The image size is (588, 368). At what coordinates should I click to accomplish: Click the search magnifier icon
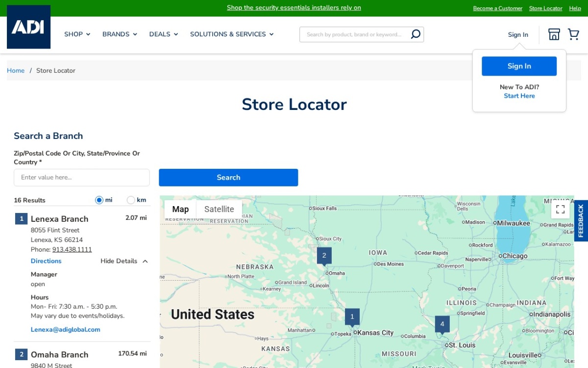coord(416,34)
